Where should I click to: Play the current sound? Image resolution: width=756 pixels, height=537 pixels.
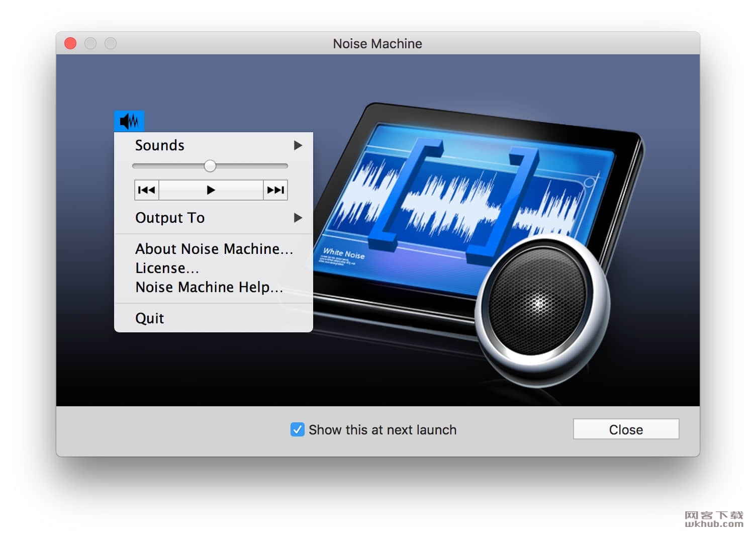coord(211,190)
